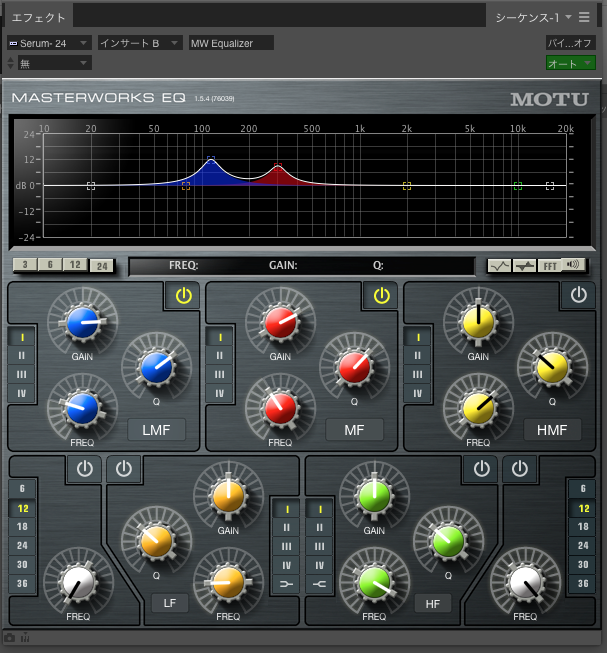The height and width of the screenshot is (653, 607).
Task: Click the blue LMF node on graph
Action: (211, 160)
